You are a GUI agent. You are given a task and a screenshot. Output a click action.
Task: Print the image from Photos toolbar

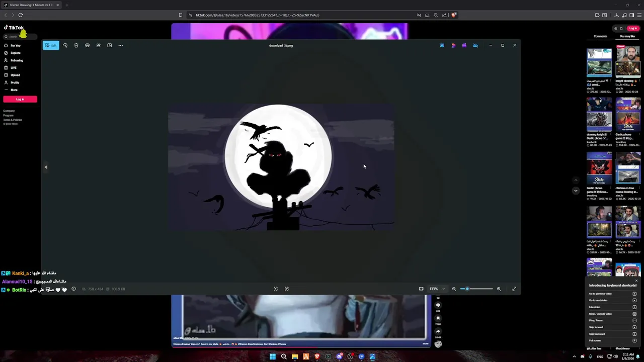click(x=88, y=45)
